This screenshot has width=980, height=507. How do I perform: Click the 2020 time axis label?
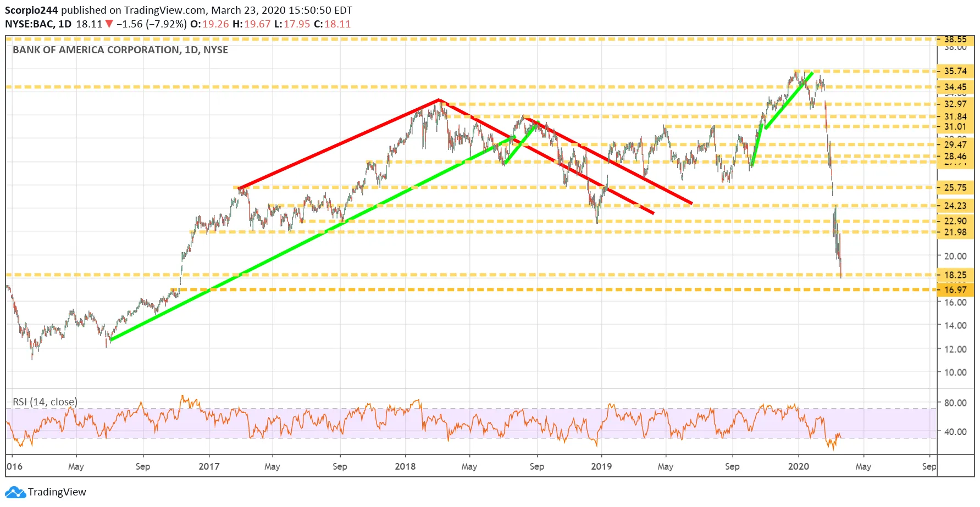799,466
